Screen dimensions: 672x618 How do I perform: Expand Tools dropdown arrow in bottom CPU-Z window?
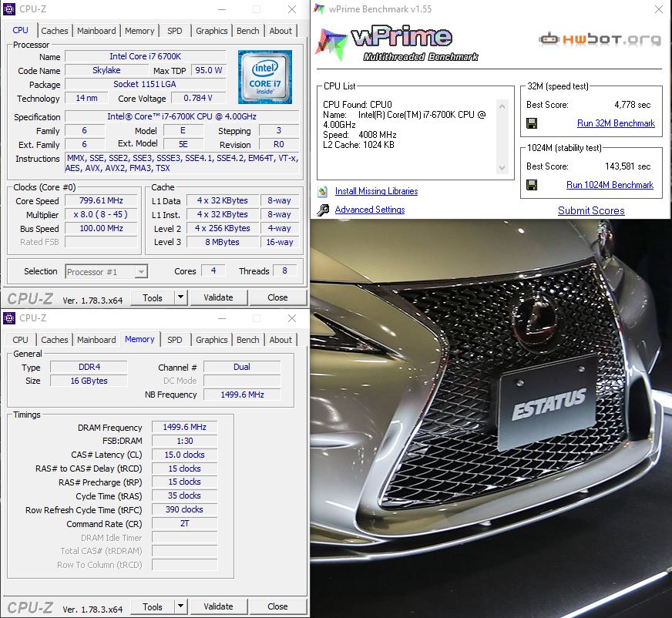click(x=181, y=606)
